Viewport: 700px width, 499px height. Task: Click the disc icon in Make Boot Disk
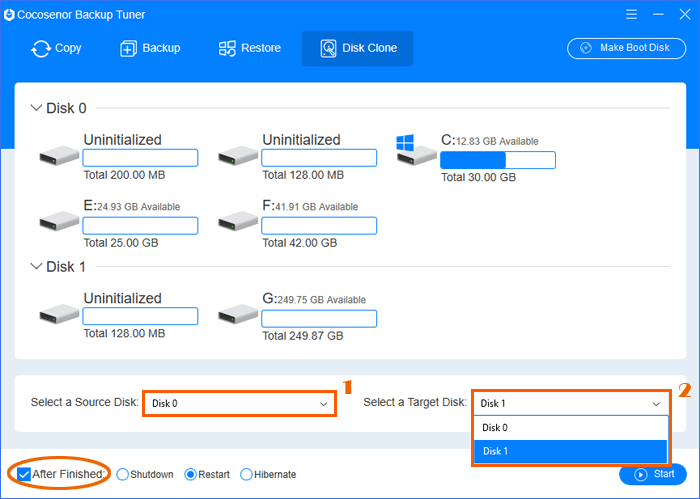tap(586, 48)
